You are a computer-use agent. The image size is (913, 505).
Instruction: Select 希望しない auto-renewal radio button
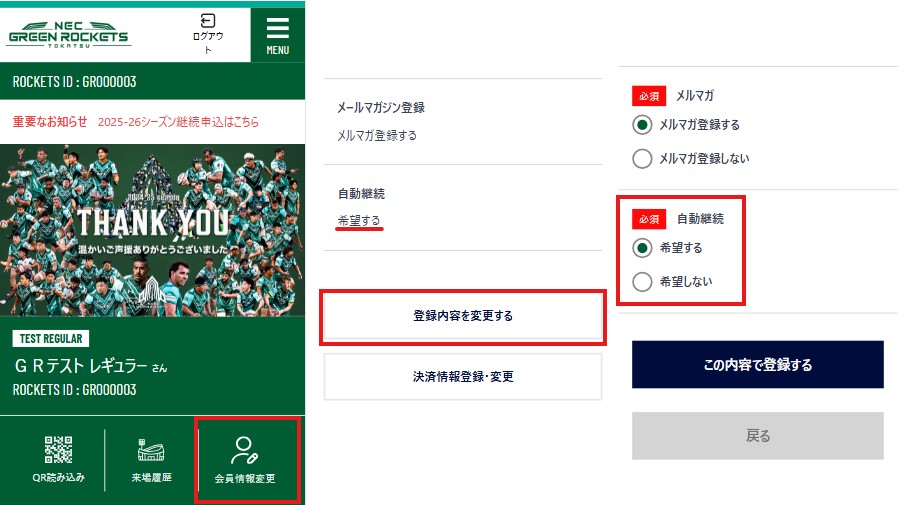point(642,282)
